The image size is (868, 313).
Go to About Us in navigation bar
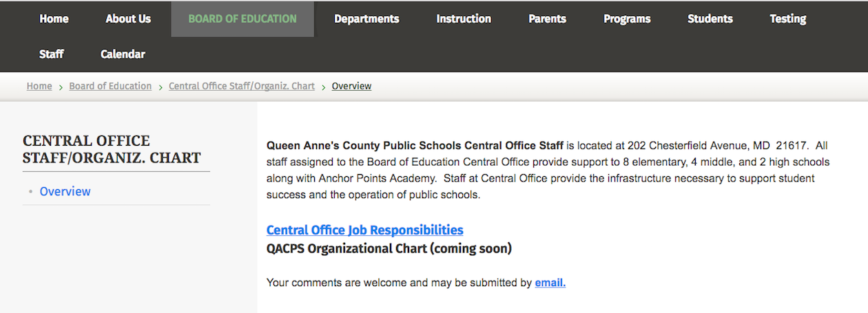click(x=128, y=19)
